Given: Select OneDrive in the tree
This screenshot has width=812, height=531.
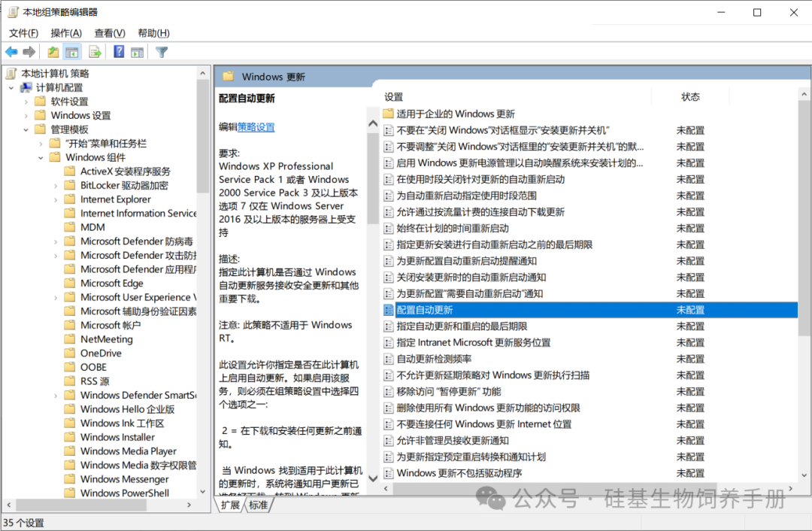Looking at the screenshot, I should [x=101, y=353].
